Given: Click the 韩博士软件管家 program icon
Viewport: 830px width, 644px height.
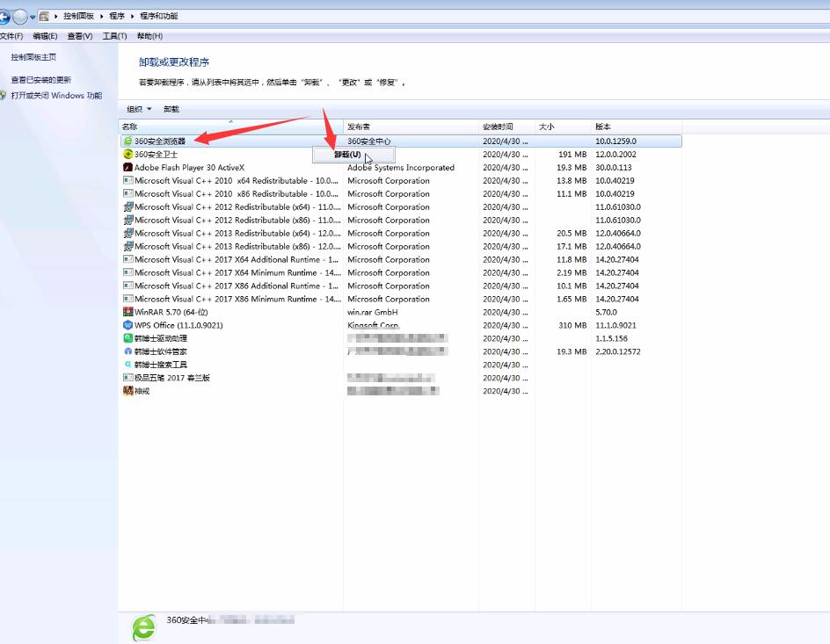Looking at the screenshot, I should (x=127, y=351).
